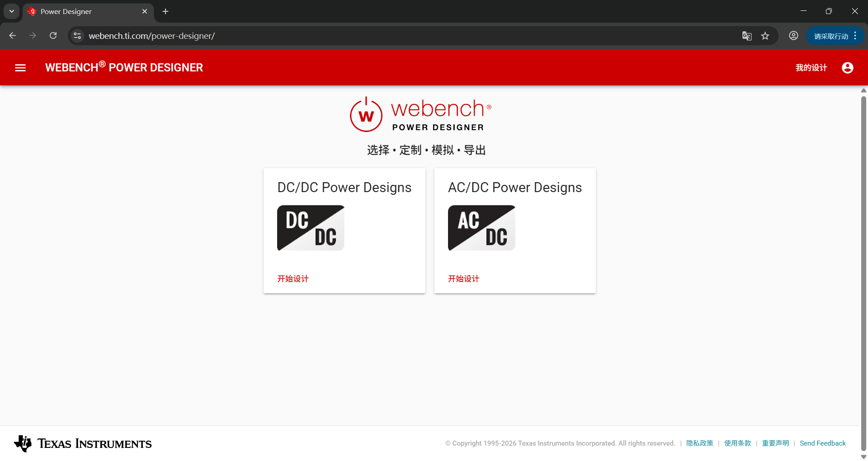Image resolution: width=868 pixels, height=461 pixels.
Task: Close the Power Designer tab
Action: point(145,11)
